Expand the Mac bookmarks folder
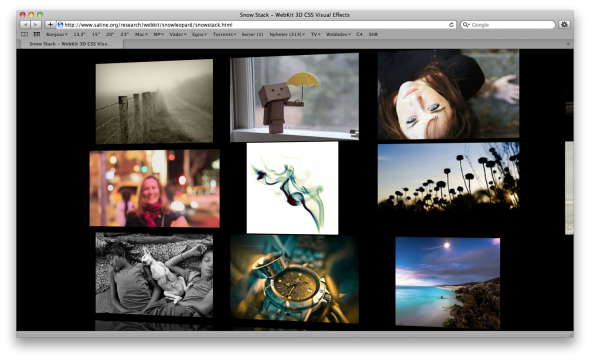This screenshot has width=590, height=360. pyautogui.click(x=141, y=34)
